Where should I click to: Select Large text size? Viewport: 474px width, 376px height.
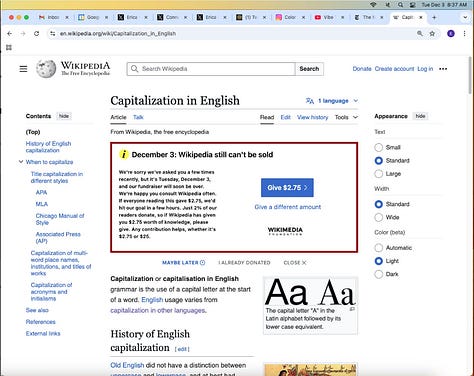378,174
